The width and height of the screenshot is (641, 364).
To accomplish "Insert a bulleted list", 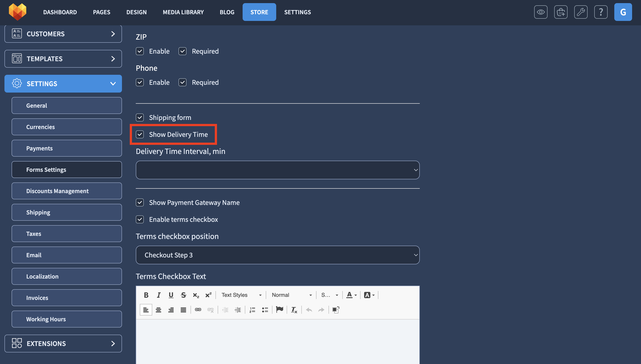I will click(x=265, y=310).
